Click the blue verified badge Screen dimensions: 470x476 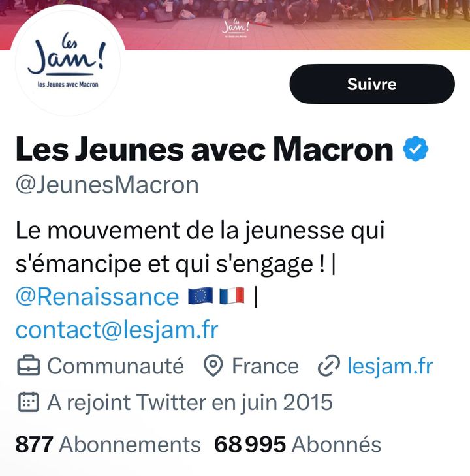pyautogui.click(x=415, y=150)
